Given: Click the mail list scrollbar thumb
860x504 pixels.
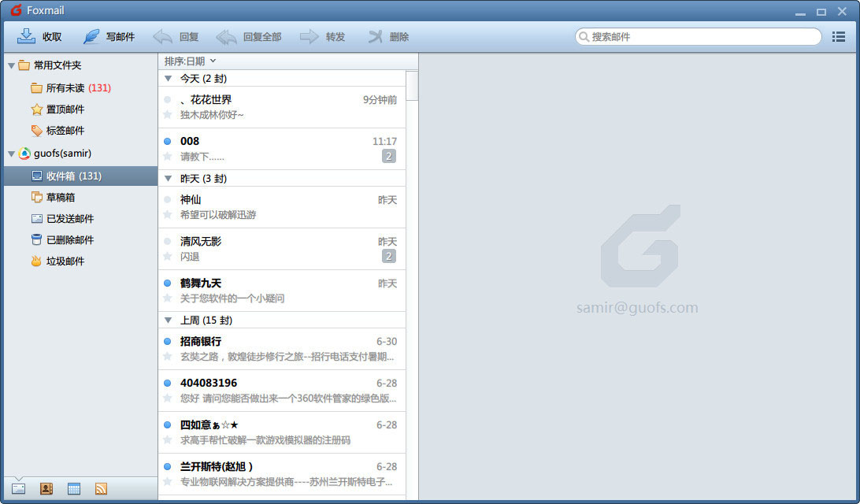Looking at the screenshot, I should 412,86.
